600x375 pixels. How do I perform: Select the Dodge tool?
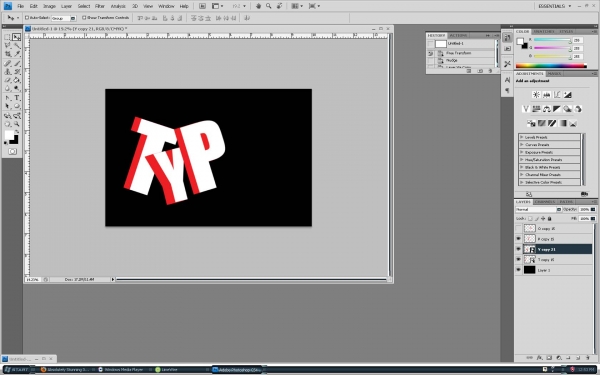point(16,88)
